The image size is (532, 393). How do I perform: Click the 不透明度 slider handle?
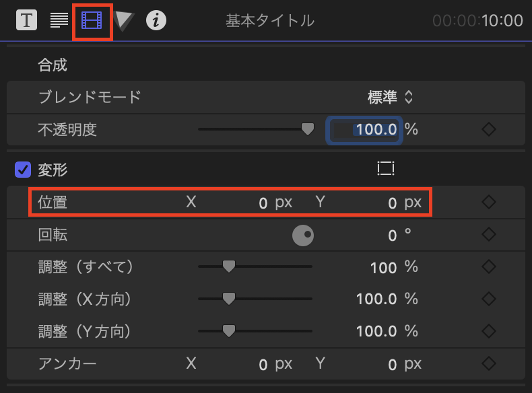pyautogui.click(x=308, y=129)
